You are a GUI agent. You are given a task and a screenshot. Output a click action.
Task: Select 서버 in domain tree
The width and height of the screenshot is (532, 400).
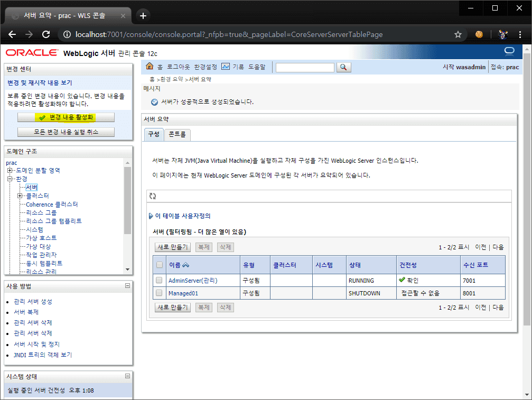32,187
